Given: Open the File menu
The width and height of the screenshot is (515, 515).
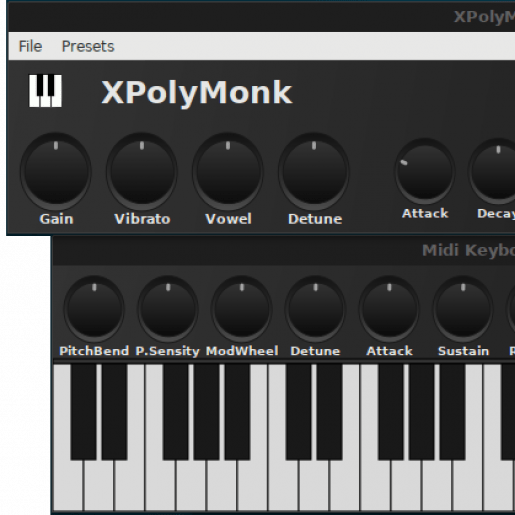Looking at the screenshot, I should point(30,46).
